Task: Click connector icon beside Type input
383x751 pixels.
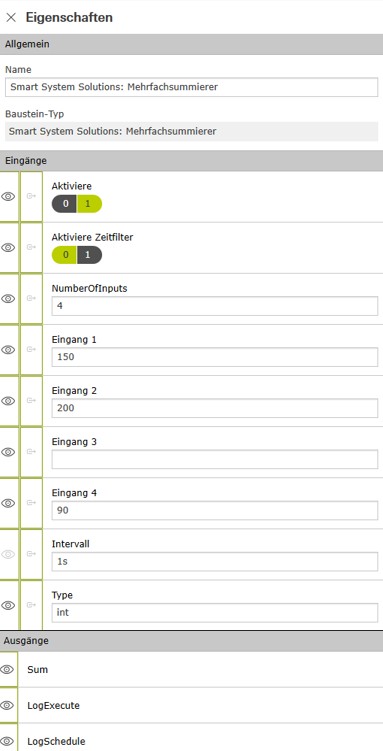Action: 31,605
